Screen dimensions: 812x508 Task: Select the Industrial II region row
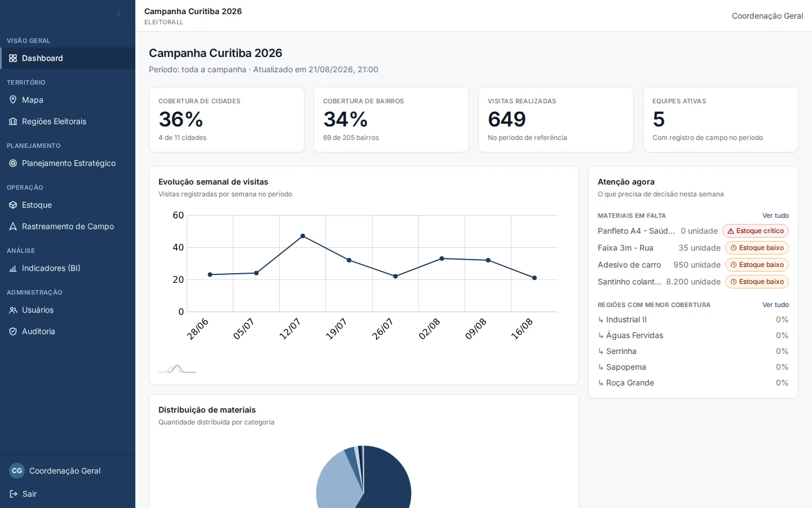pyautogui.click(x=693, y=319)
